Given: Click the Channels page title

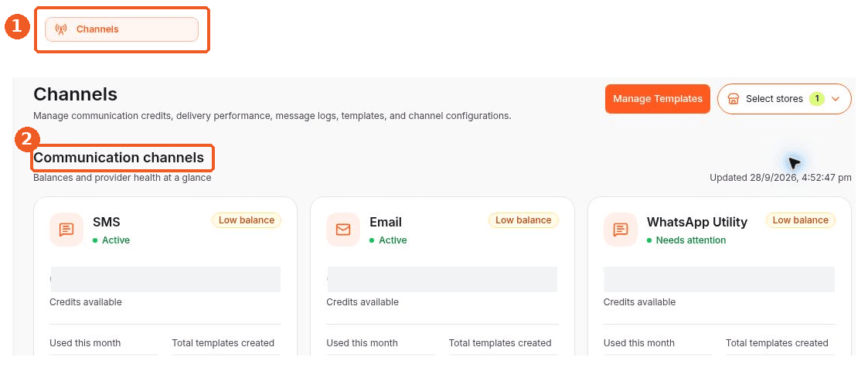Looking at the screenshot, I should coord(75,94).
